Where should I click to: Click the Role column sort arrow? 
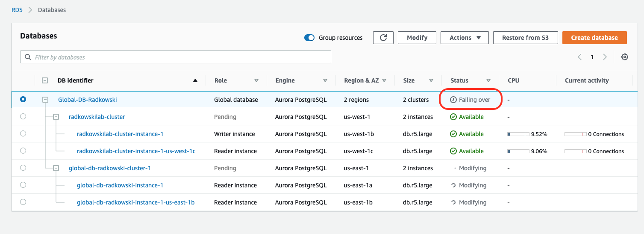pos(256,80)
